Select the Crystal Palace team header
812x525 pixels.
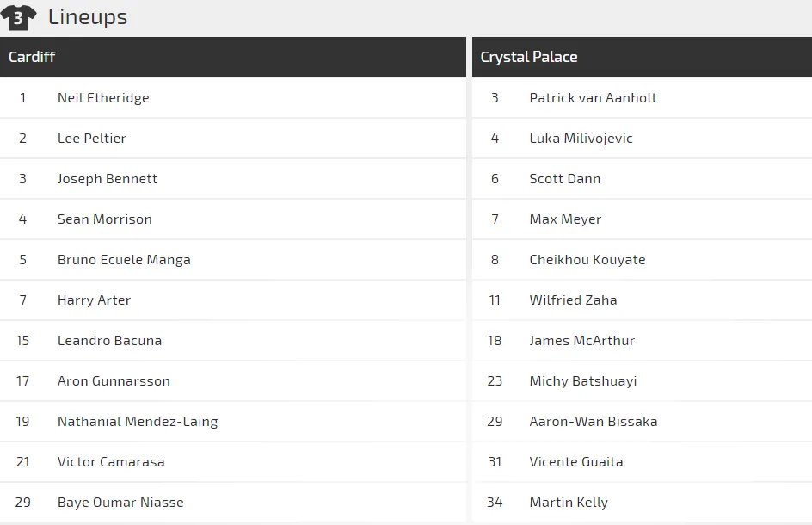pos(529,57)
